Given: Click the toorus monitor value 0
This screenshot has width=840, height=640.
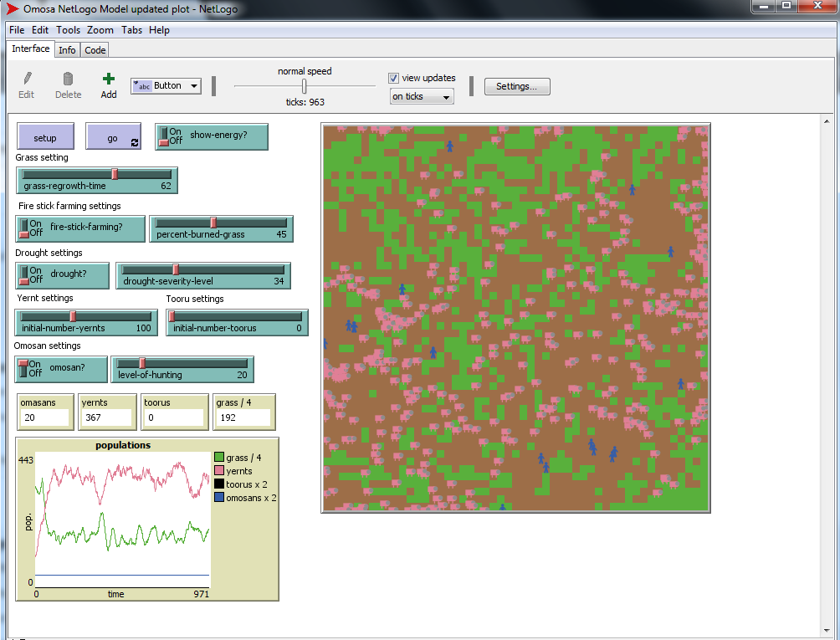Looking at the screenshot, I should 173,417.
